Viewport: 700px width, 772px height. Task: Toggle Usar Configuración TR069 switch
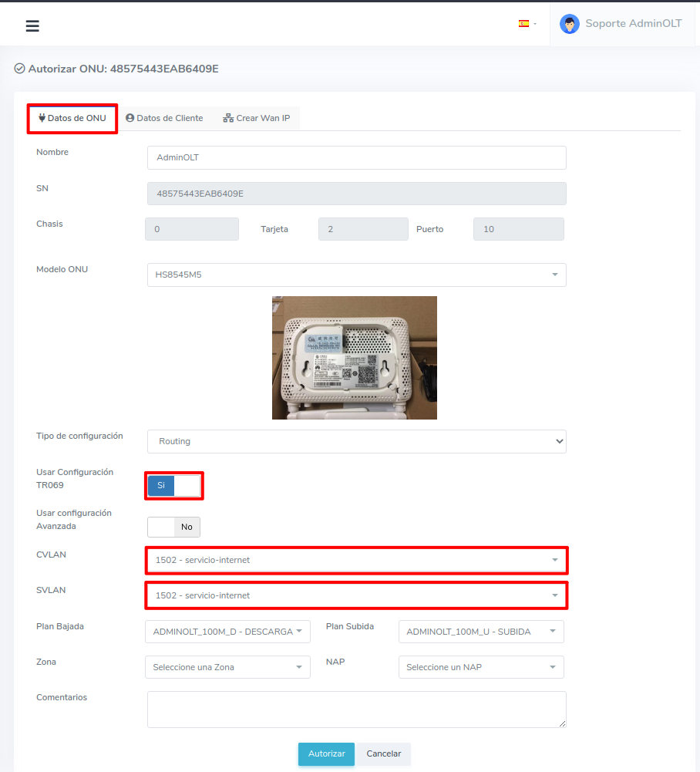click(174, 486)
